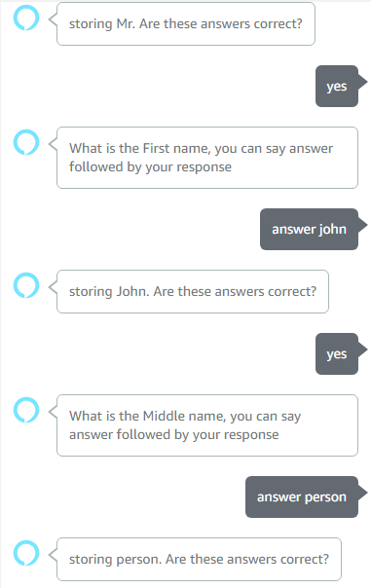371x588 pixels.
Task: Click 'followed by your response' in First name bubble
Action: coord(150,167)
